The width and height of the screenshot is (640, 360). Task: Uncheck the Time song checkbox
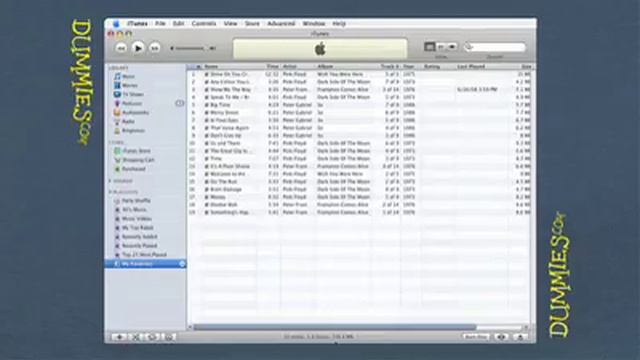207,158
